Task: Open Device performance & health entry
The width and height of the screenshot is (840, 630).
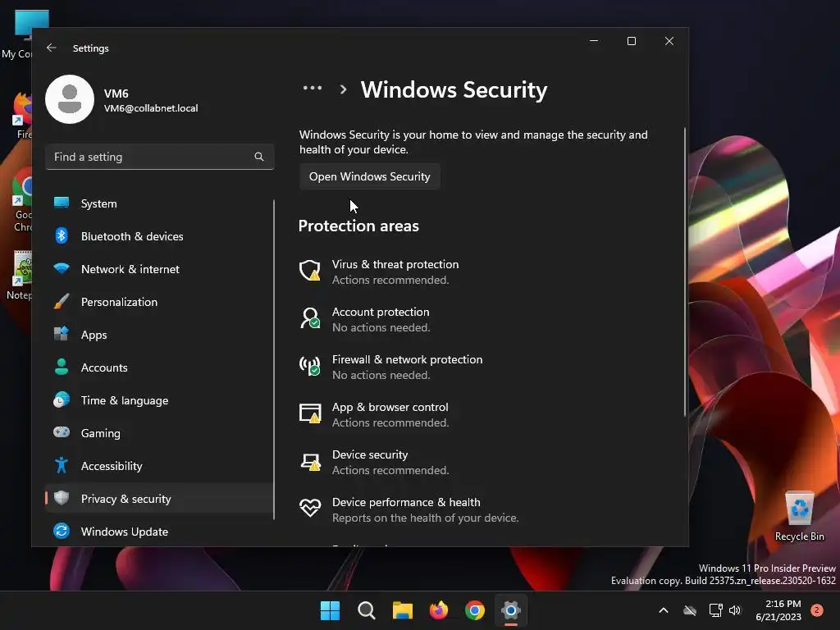Action: [x=409, y=509]
